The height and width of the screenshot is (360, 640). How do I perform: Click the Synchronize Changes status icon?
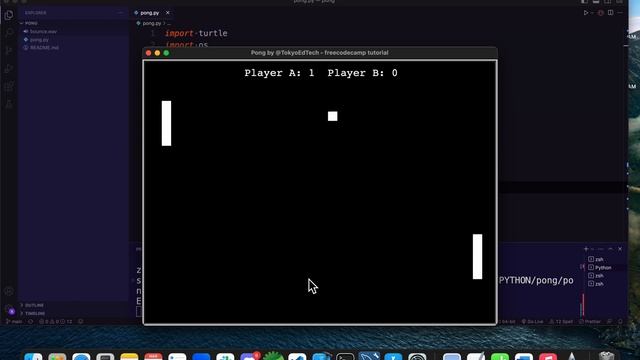pos(30,322)
